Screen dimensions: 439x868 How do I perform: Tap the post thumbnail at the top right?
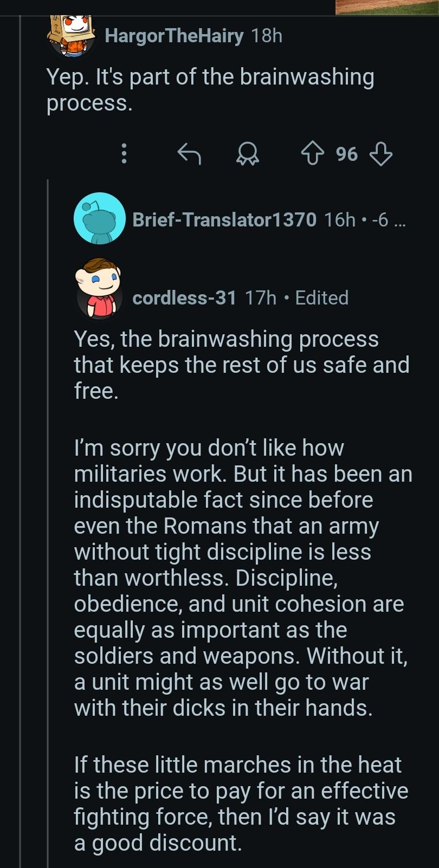click(x=387, y=7)
